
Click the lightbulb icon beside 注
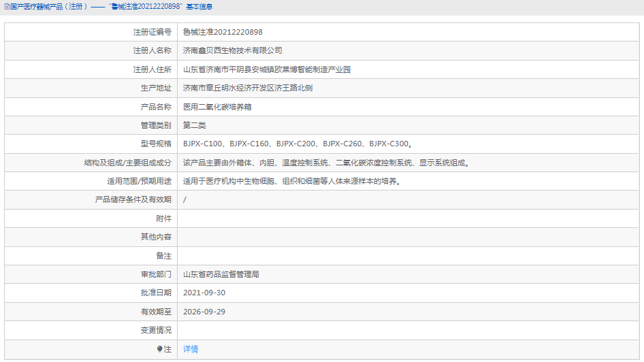[x=160, y=349]
